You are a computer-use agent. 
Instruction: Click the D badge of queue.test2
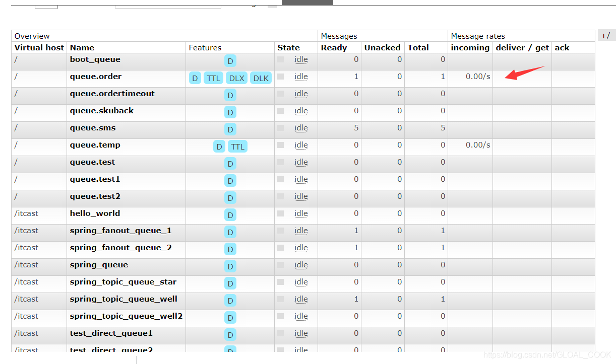(x=230, y=198)
